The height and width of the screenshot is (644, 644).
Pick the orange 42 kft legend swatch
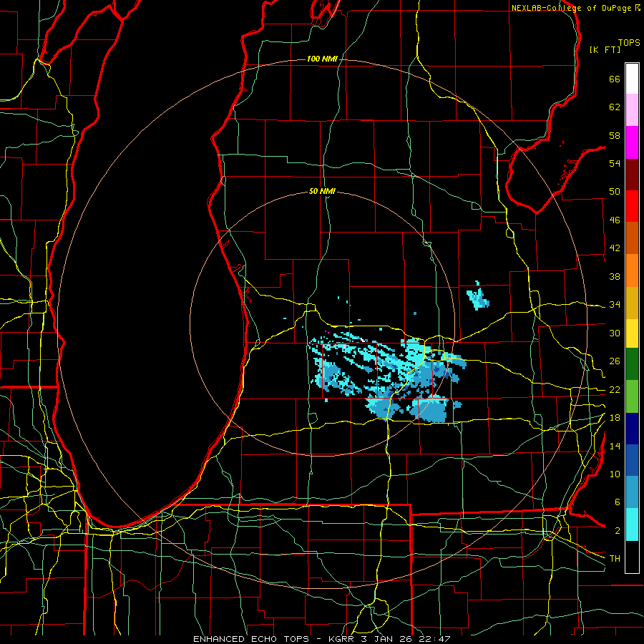click(632, 270)
